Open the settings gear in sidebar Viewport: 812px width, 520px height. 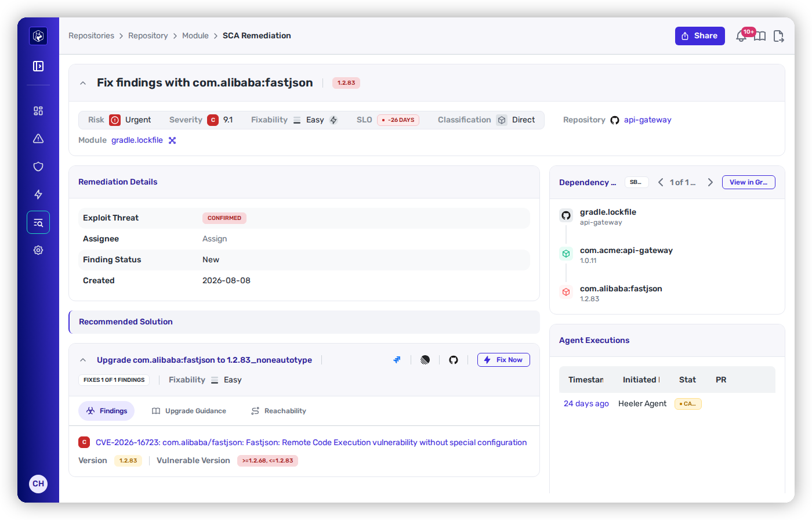click(x=38, y=250)
